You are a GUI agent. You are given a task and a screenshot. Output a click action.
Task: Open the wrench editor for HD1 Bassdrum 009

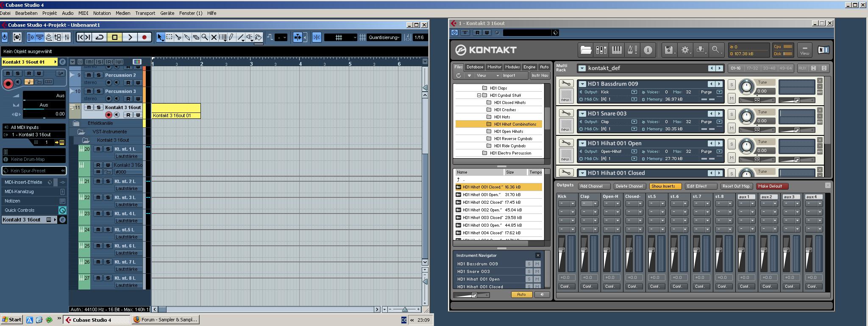(565, 84)
